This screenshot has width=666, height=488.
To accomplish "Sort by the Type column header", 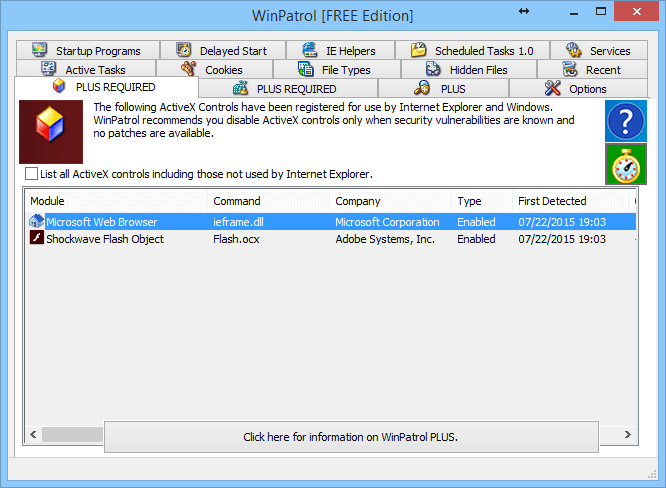I will tap(482, 201).
